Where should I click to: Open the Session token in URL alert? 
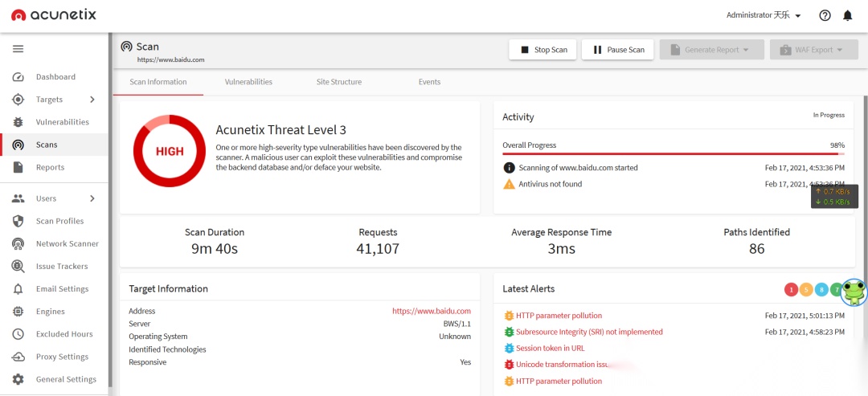tap(551, 349)
